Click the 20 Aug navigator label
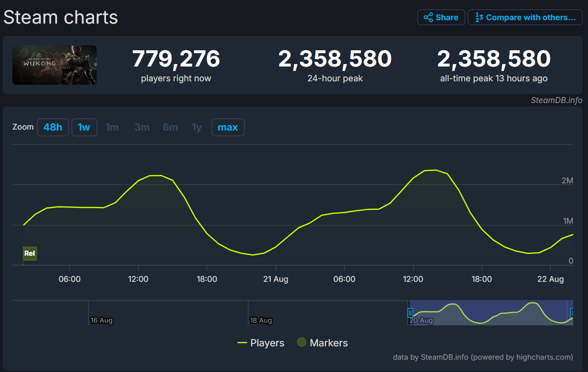Viewport: 588px width, 372px height. 421,320
